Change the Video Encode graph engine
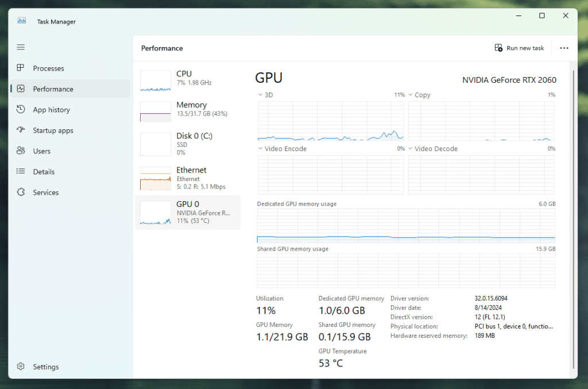 (x=260, y=149)
